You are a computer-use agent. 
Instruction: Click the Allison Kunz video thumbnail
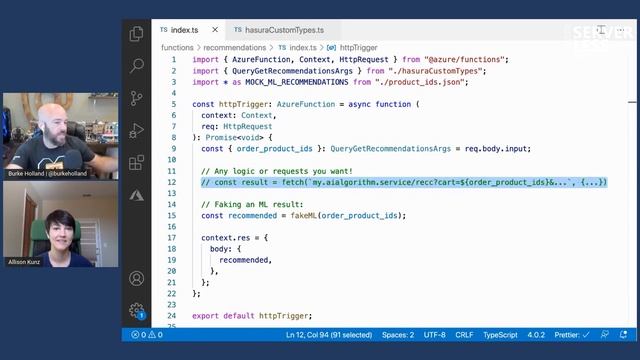(60, 224)
